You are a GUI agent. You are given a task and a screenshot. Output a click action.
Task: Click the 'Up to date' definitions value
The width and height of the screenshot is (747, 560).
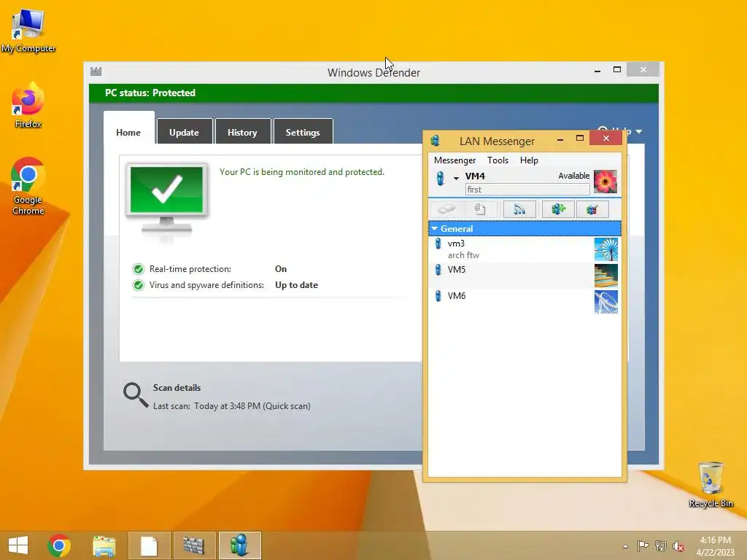[296, 285]
